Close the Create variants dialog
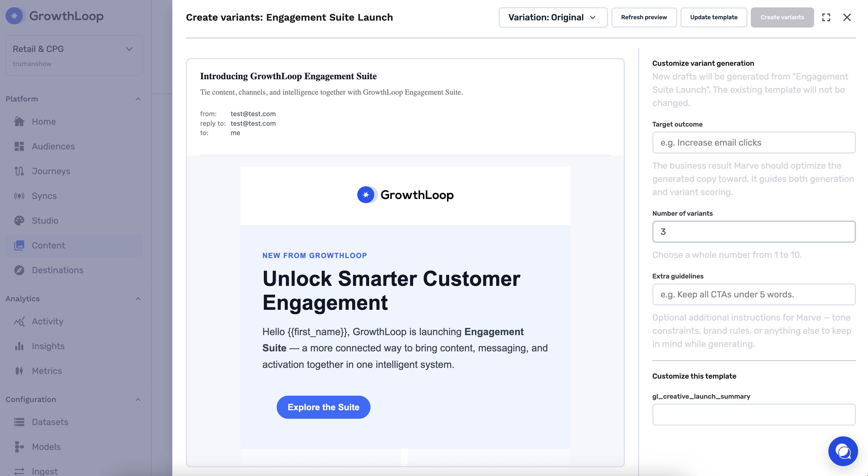 click(847, 17)
